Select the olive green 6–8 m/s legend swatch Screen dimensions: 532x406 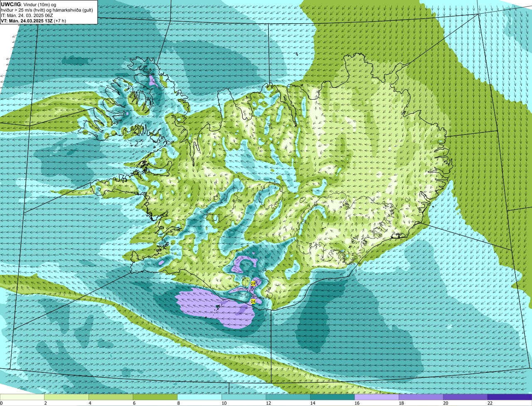pyautogui.click(x=155, y=397)
